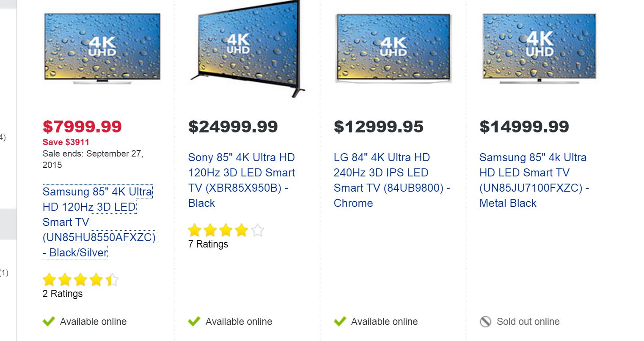This screenshot has width=644, height=341.
Task: Open the Samsung 85" UN85HU8550AFXZC product link
Action: 99,222
